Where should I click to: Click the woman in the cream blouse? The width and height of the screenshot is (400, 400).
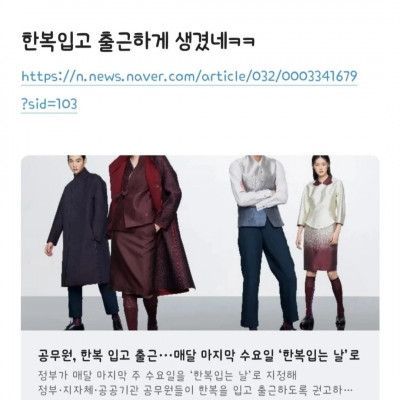pyautogui.click(x=322, y=240)
